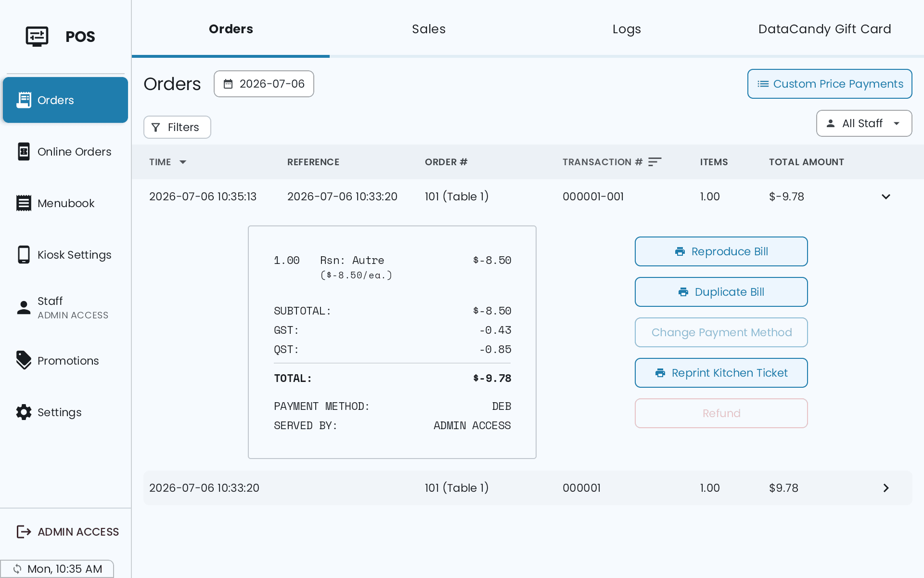Image resolution: width=924 pixels, height=578 pixels.
Task: Open the Kiosk Settings tablet icon
Action: 24,255
